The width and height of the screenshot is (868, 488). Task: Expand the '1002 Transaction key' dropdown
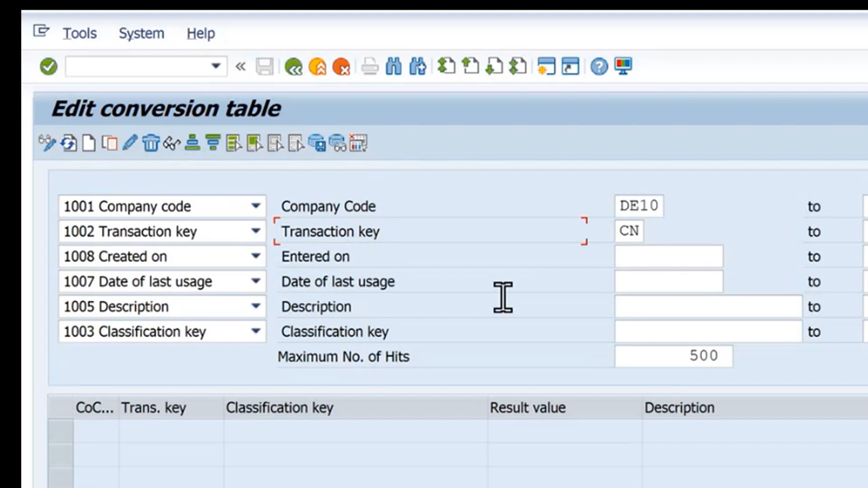coord(256,231)
